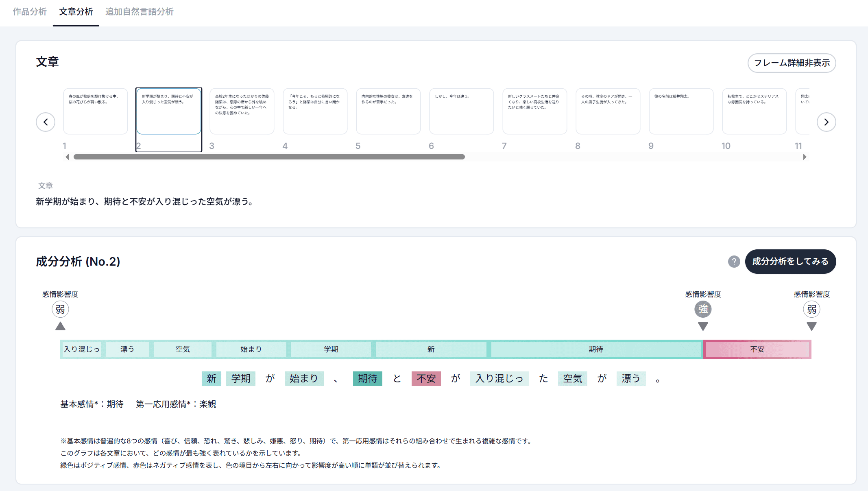Click the scrollbar left arrow
868x491 pixels.
(x=67, y=157)
